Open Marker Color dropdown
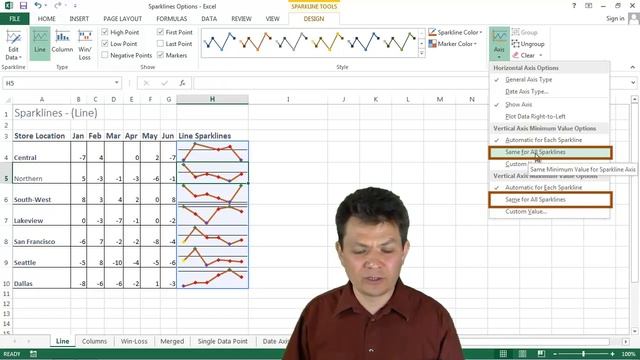640x360 pixels. (452, 43)
